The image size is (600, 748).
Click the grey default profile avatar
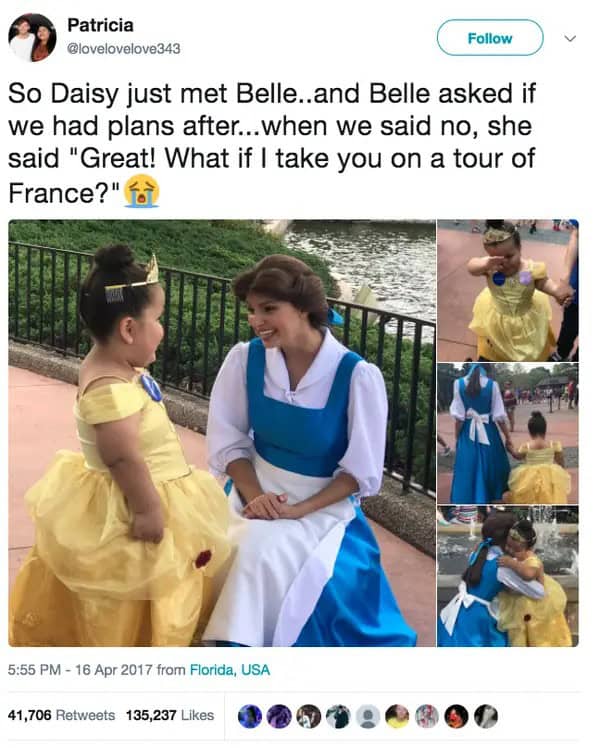367,716
